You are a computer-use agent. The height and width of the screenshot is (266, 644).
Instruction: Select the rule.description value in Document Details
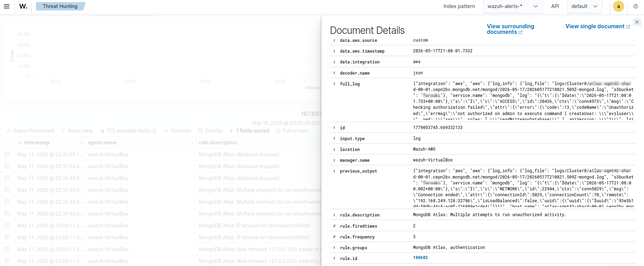coord(490,215)
